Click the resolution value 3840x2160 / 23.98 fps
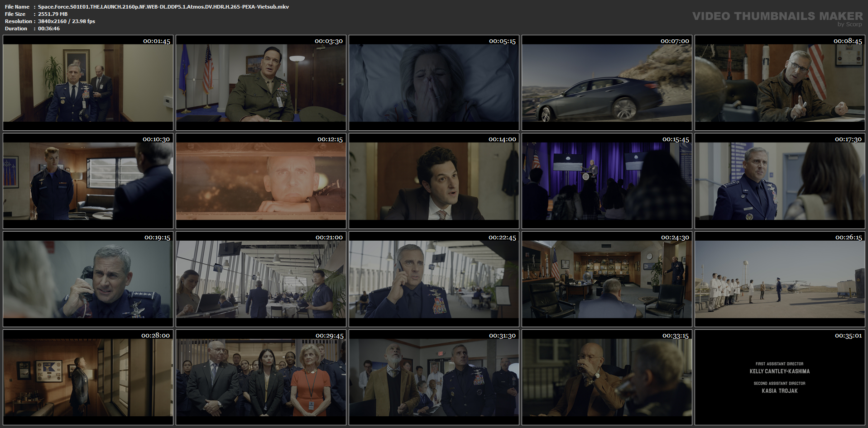This screenshot has width=868, height=428. coord(67,21)
